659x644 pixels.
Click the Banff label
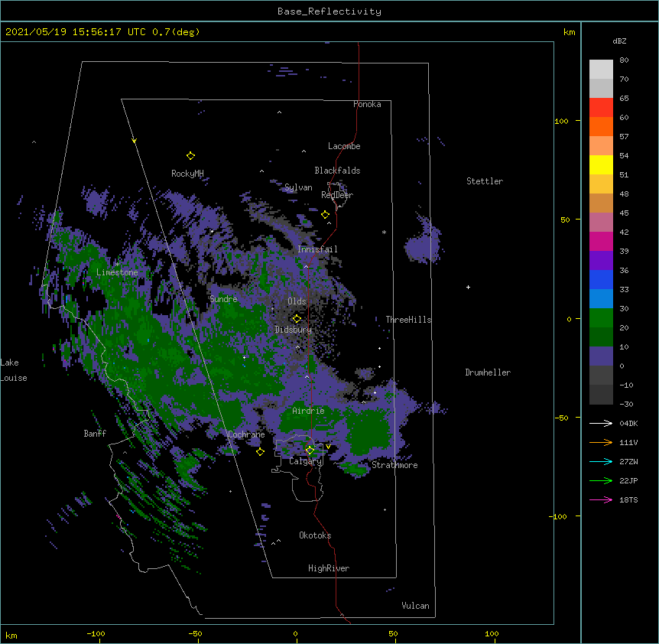95,434
